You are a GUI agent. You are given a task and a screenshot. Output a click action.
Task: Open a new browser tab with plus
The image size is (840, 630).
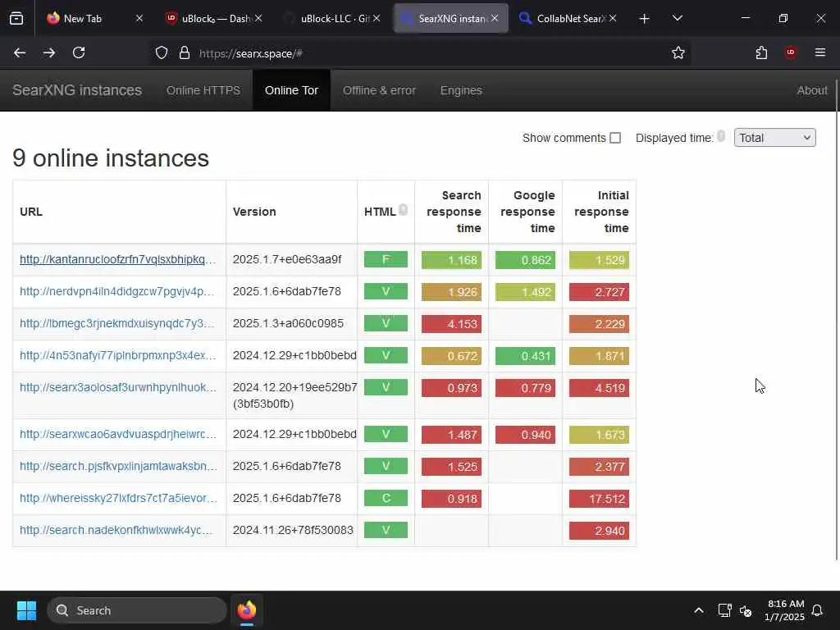coord(645,18)
